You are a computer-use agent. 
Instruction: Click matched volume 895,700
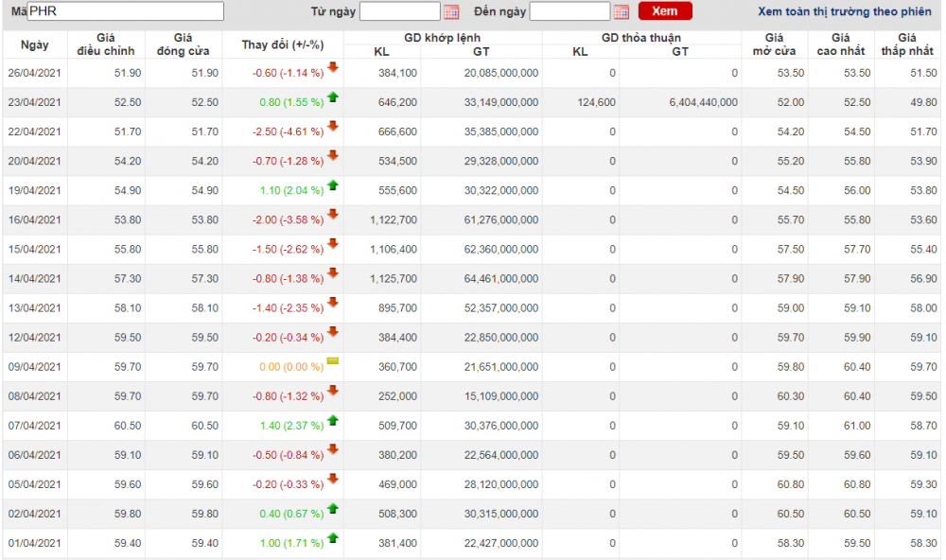pos(397,308)
